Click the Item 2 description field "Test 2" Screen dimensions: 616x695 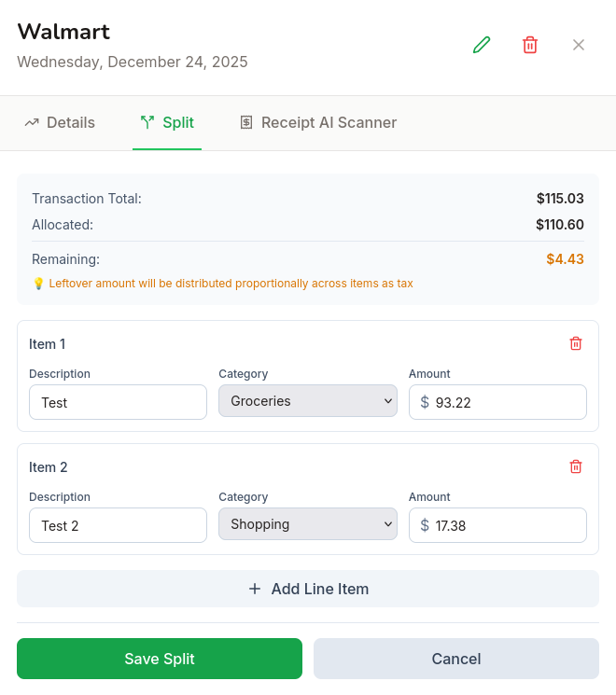click(x=118, y=525)
